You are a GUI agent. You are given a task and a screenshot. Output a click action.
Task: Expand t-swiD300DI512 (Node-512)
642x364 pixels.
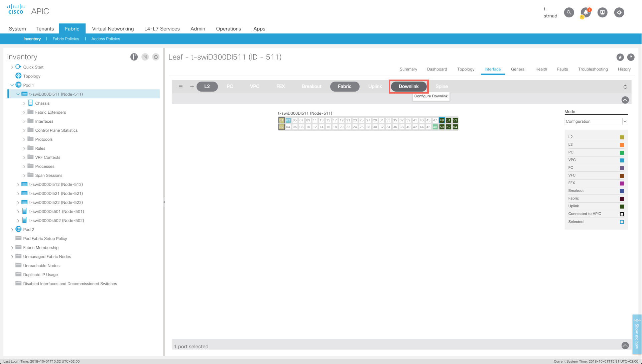click(x=18, y=185)
